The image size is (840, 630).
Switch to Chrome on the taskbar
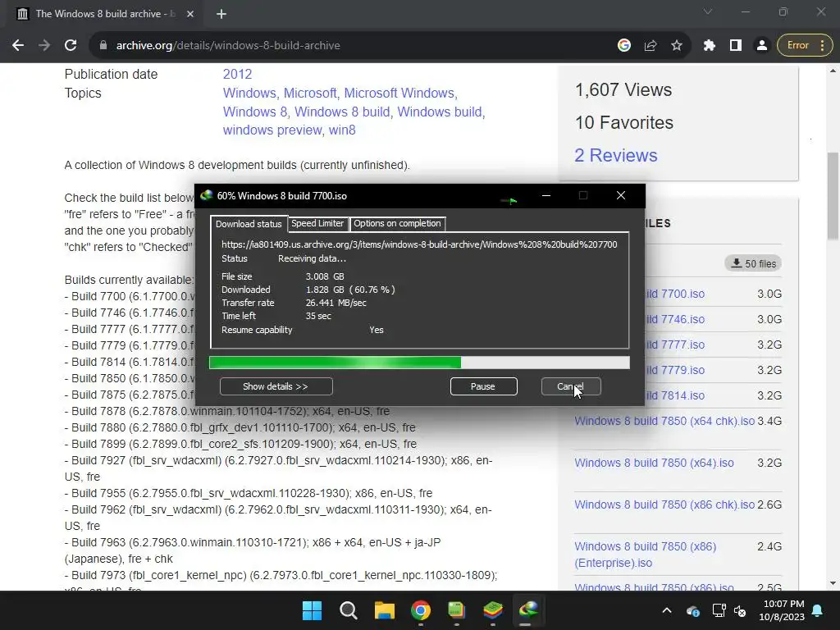(x=421, y=610)
